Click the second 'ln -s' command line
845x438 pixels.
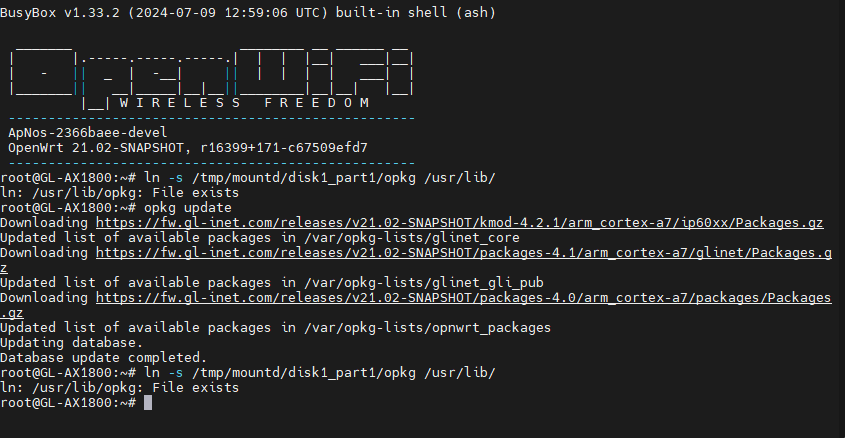248,373
